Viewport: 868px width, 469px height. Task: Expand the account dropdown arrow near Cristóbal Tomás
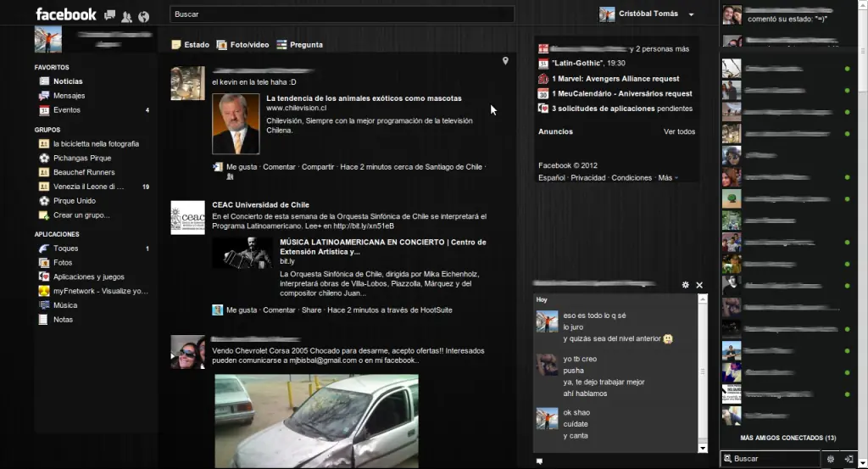(692, 14)
